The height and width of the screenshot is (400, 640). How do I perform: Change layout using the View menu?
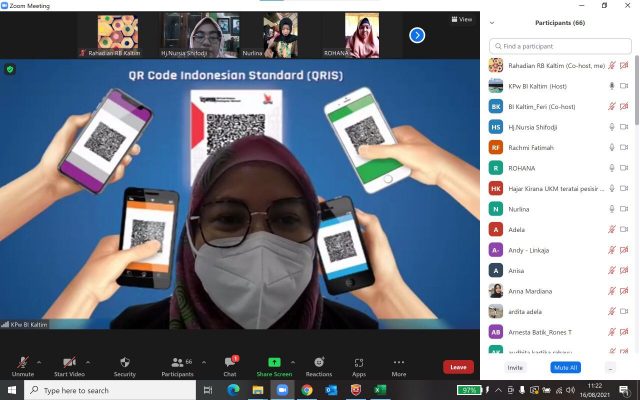click(462, 19)
